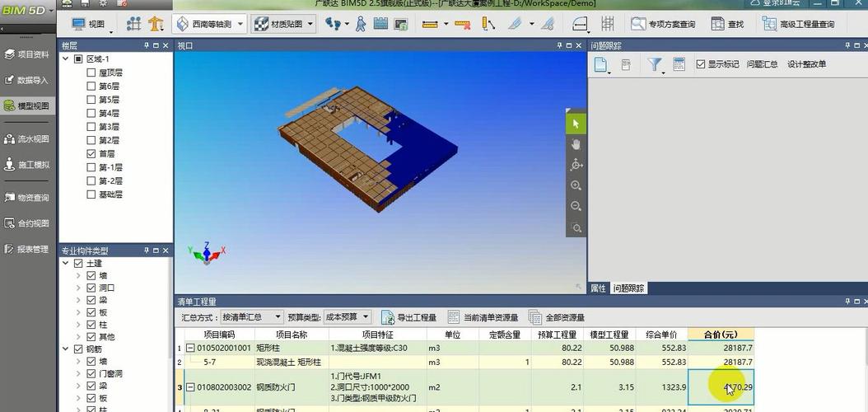Click 当前清单资源量 button
868x412 pixels.
[482, 317]
